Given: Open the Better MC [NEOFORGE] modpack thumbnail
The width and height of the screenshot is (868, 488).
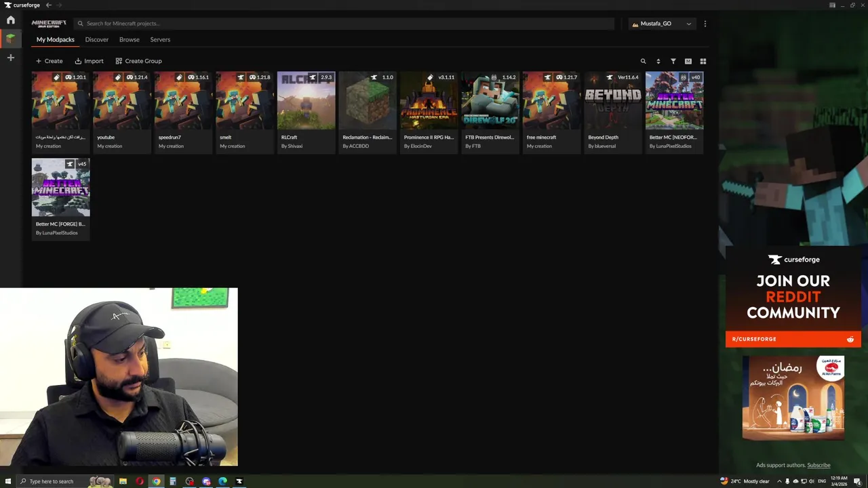Looking at the screenshot, I should 674,101.
